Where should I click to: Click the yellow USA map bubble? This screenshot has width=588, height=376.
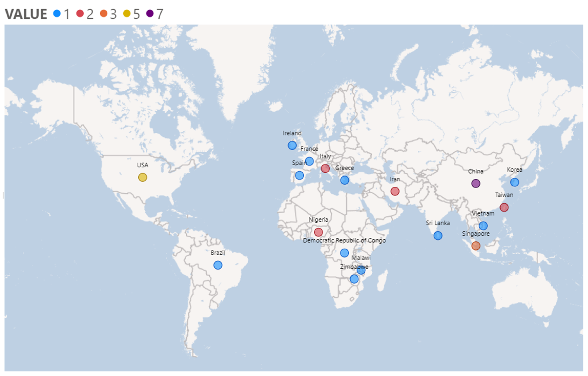click(x=142, y=177)
